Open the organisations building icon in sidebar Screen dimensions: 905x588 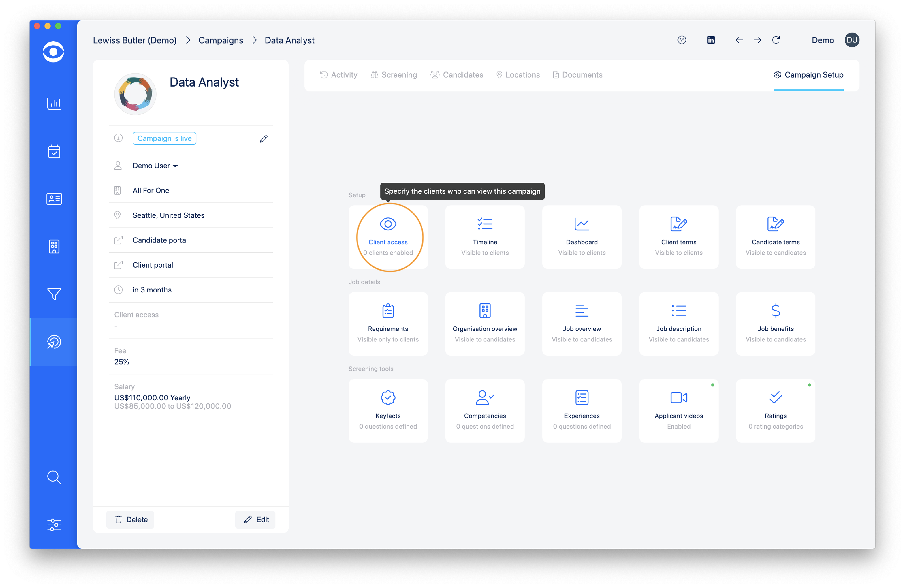(x=54, y=246)
